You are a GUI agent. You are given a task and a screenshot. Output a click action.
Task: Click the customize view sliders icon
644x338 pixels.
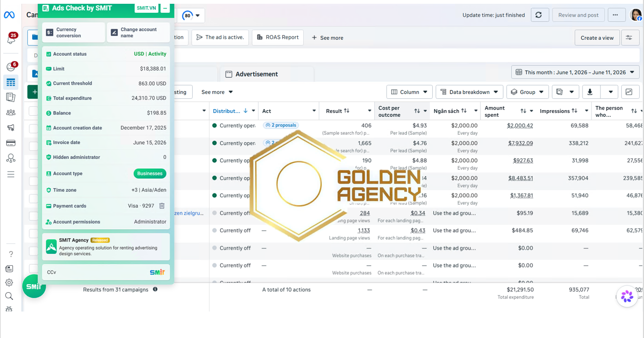pyautogui.click(x=629, y=38)
